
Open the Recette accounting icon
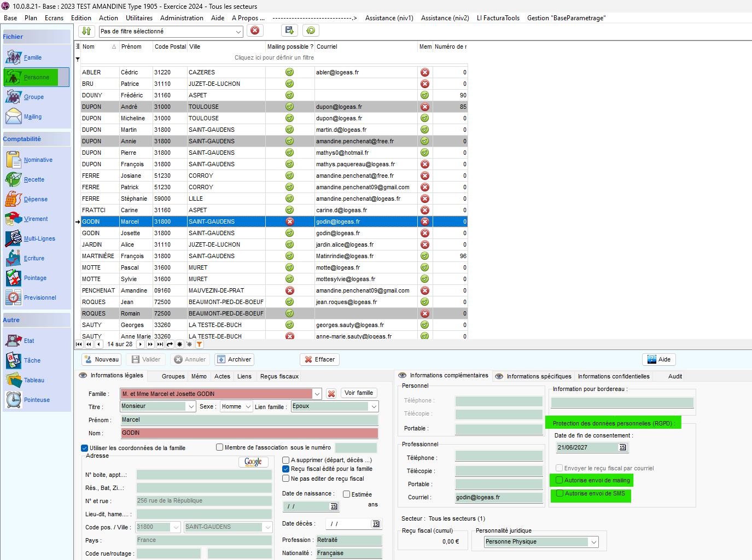click(x=14, y=179)
